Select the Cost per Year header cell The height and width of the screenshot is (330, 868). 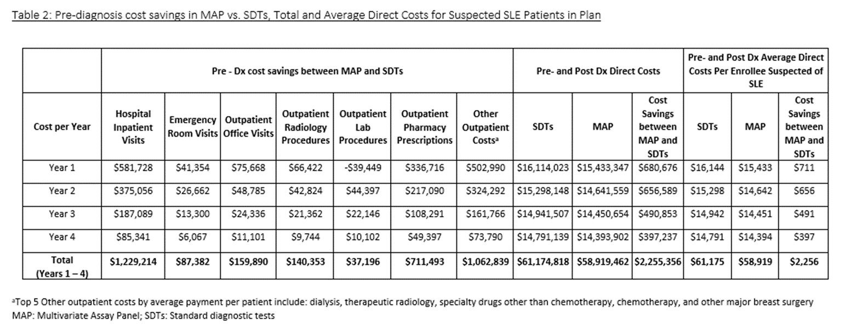tap(62, 126)
